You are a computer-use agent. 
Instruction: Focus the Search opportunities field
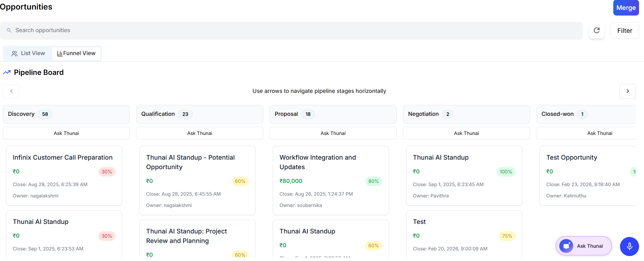[291, 31]
